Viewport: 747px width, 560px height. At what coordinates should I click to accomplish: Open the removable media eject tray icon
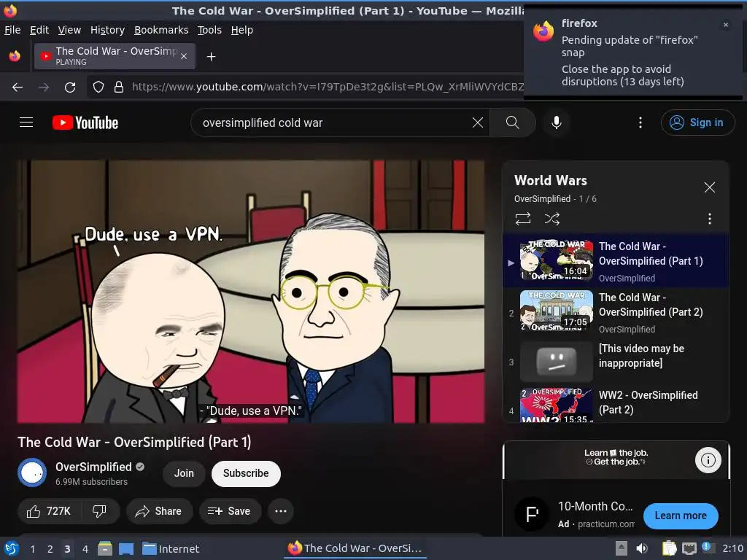pyautogui.click(x=621, y=548)
